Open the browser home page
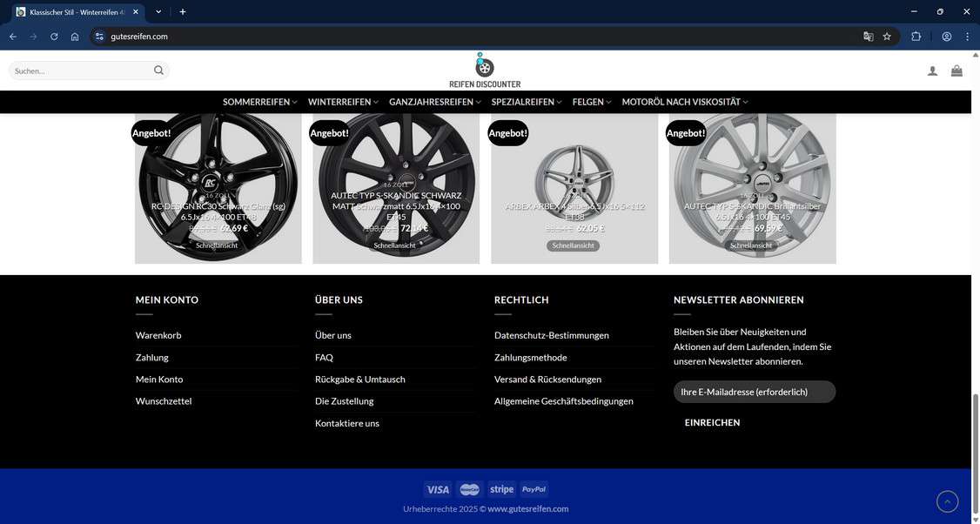Screen dimensions: 980x524 point(75,37)
